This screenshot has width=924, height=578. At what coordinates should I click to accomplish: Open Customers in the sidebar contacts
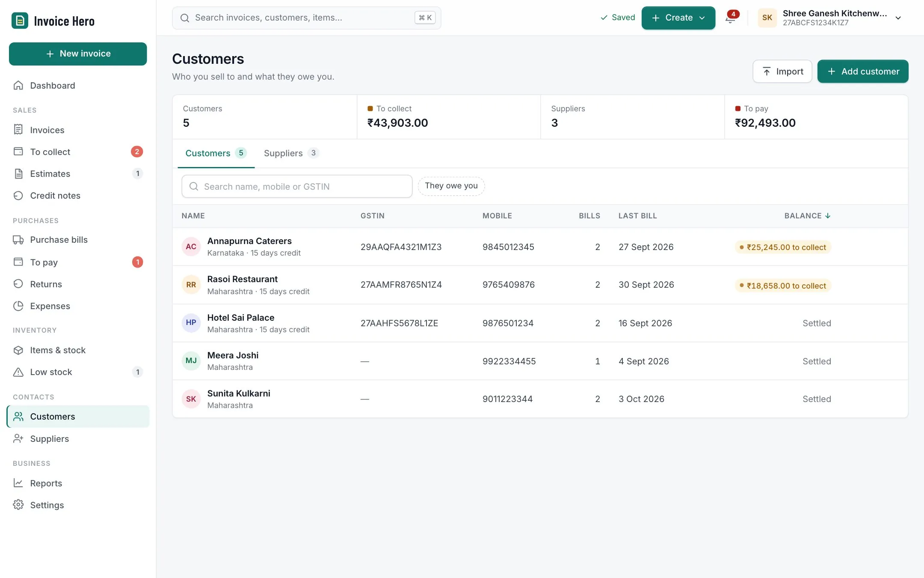point(78,417)
